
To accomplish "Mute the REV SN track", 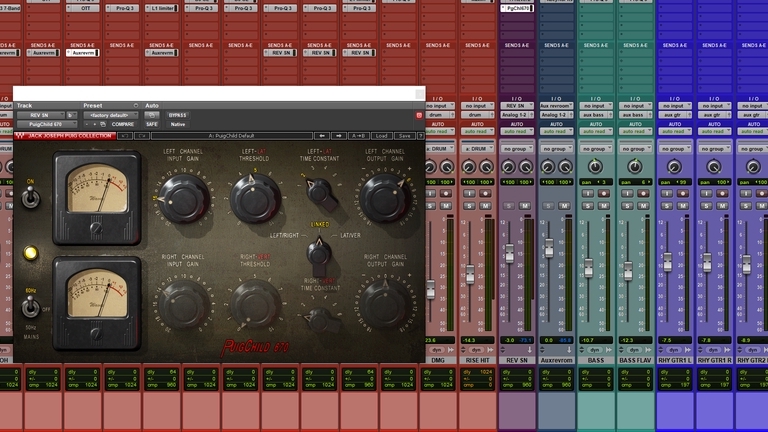I will coord(525,206).
